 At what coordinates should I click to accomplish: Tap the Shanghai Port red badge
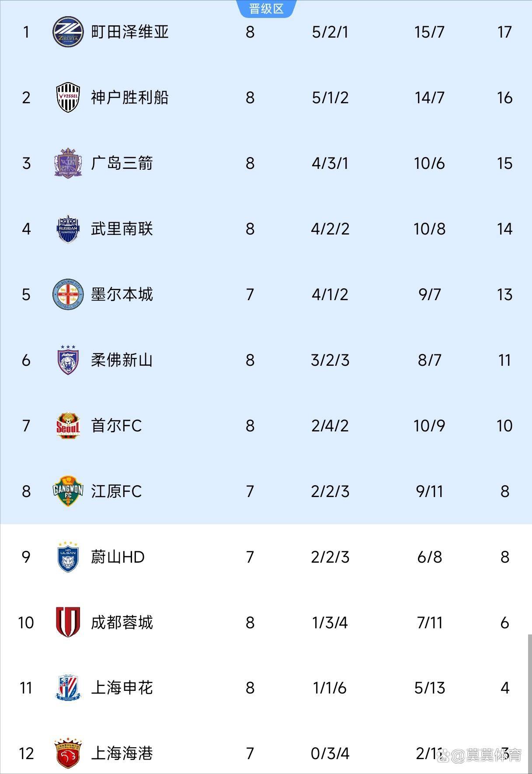coord(68,753)
